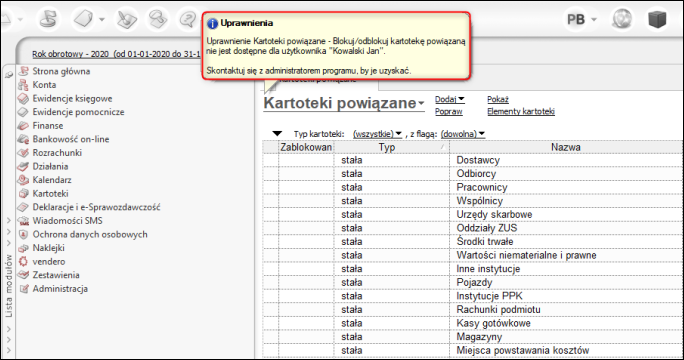Open the Typ kartoteki (wszystkie) filter

tap(377, 134)
